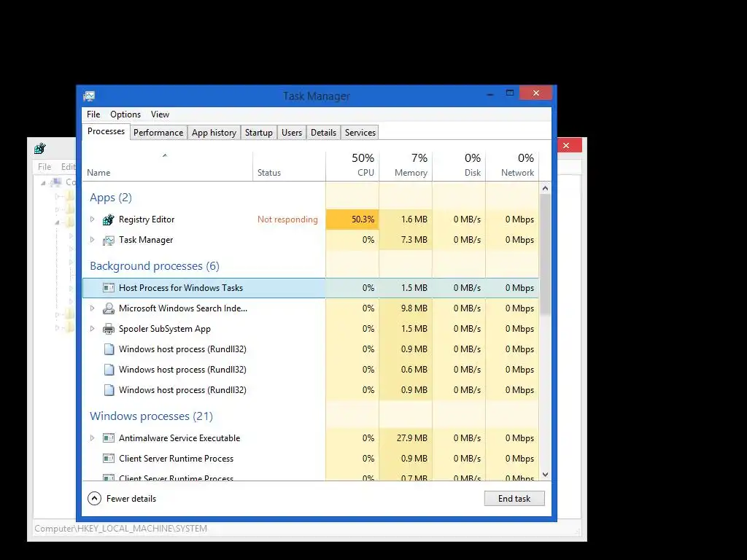The width and height of the screenshot is (747, 560).
Task: Switch to the Users tab
Action: (x=292, y=133)
